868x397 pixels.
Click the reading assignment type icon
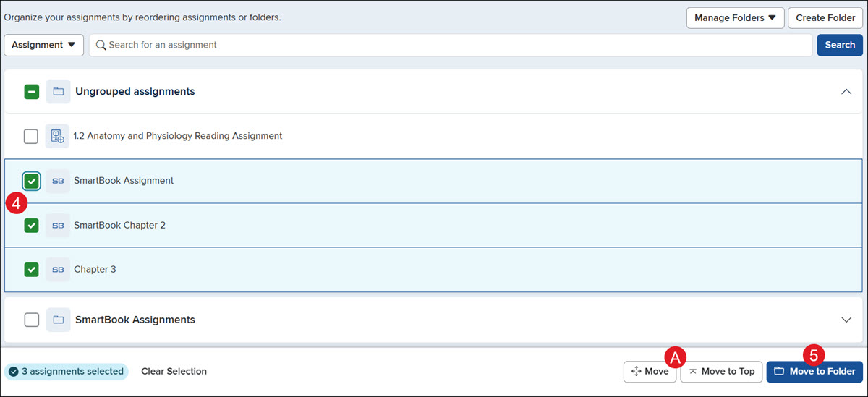point(57,136)
